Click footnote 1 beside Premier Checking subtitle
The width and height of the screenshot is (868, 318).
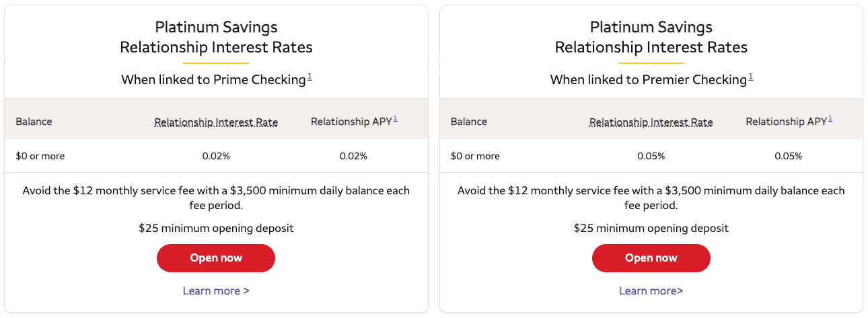(750, 77)
